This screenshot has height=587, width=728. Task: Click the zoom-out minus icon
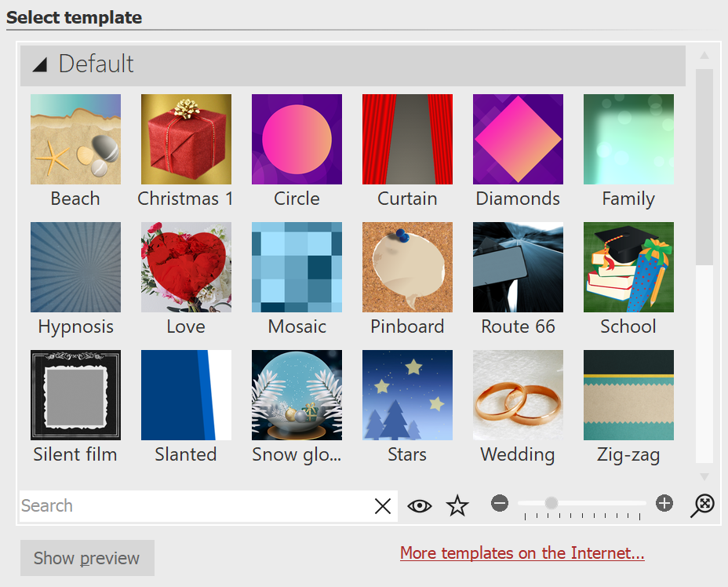pos(500,503)
